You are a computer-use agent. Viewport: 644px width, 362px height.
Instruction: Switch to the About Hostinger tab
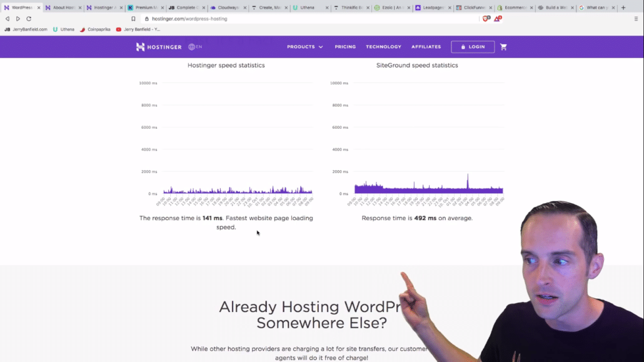62,8
